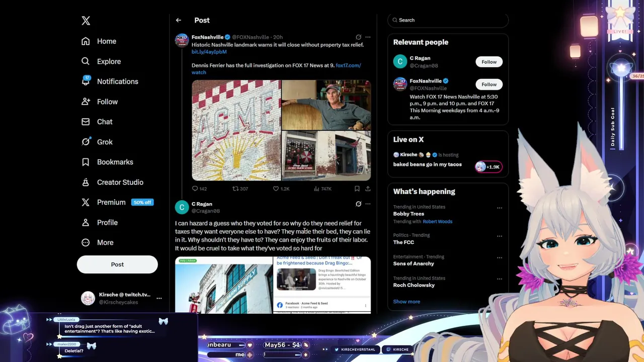This screenshot has width=644, height=362.
Task: Open more options on C Ragan post
Action: [368, 204]
